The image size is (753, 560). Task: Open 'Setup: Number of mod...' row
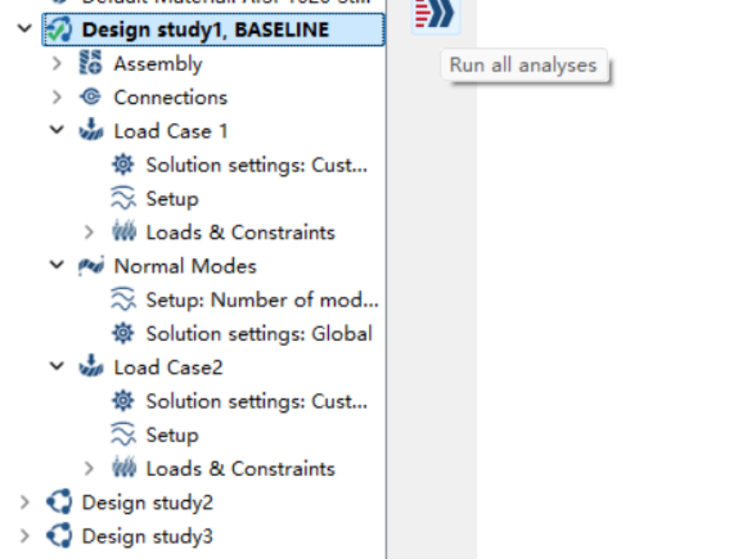coord(263,300)
